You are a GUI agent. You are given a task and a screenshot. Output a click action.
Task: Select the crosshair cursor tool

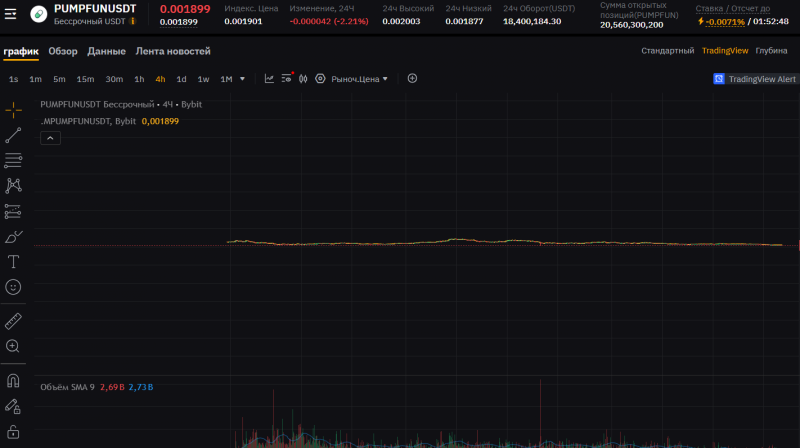tap(13, 110)
